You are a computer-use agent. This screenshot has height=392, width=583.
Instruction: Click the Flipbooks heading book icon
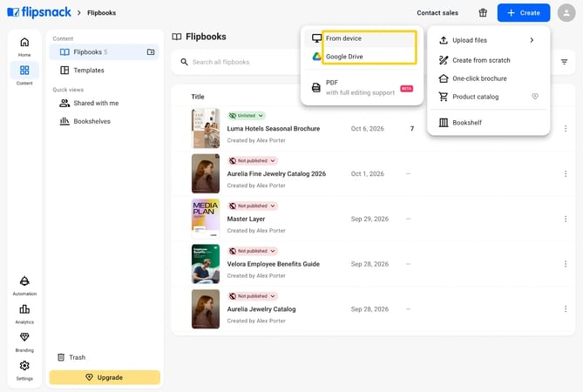(x=177, y=37)
